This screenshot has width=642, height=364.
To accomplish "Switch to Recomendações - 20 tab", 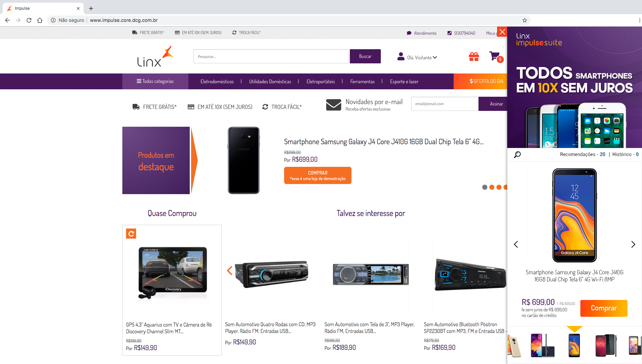I will click(x=582, y=154).
